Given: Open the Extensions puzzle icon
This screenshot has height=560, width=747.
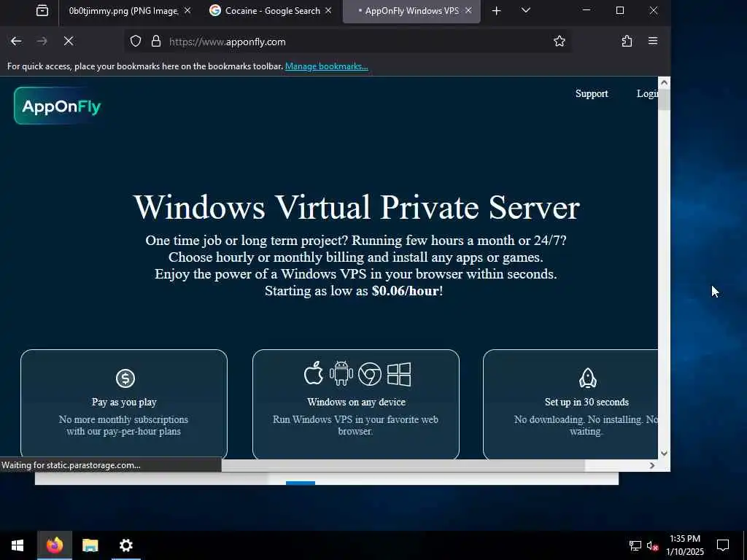Looking at the screenshot, I should pyautogui.click(x=627, y=42).
